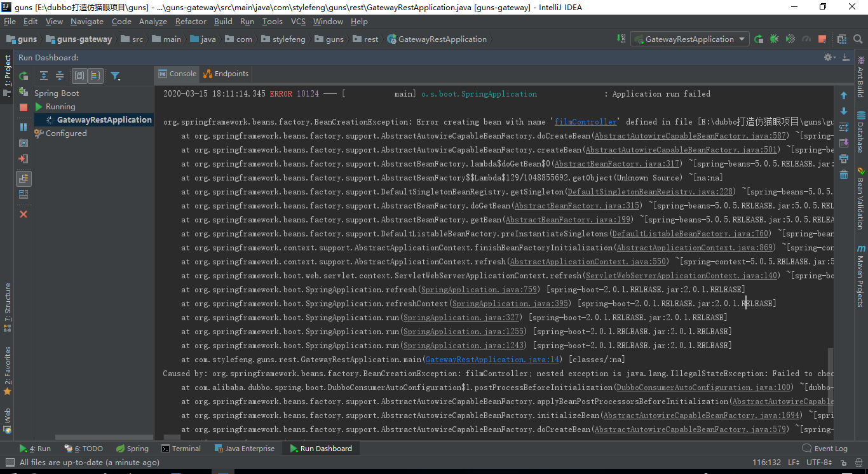Open the 4: Run tool window
Viewport: 868px width, 474px height.
tap(35, 449)
